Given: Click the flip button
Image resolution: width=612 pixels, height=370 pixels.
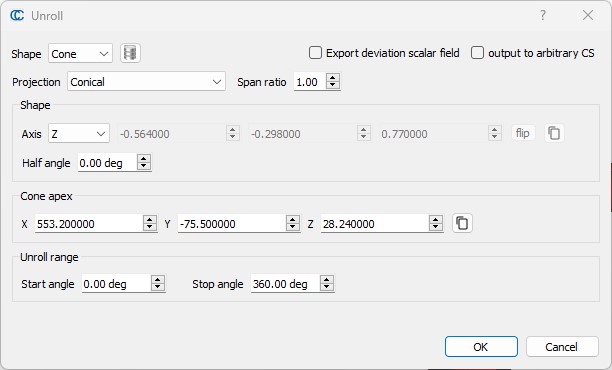Looking at the screenshot, I should tap(523, 133).
